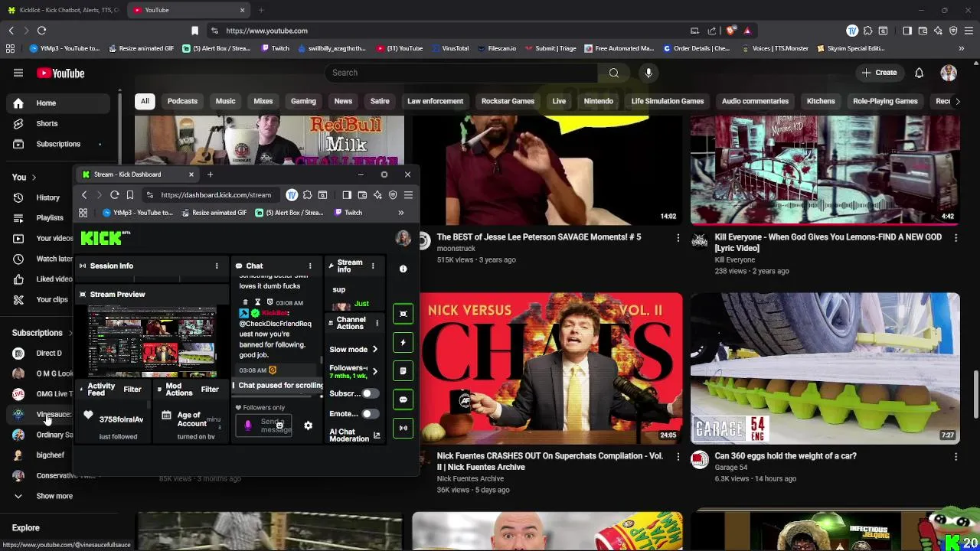Open the Nick Versus Chats video thumbnail
Viewport: 980px width, 551px height.
551,369
